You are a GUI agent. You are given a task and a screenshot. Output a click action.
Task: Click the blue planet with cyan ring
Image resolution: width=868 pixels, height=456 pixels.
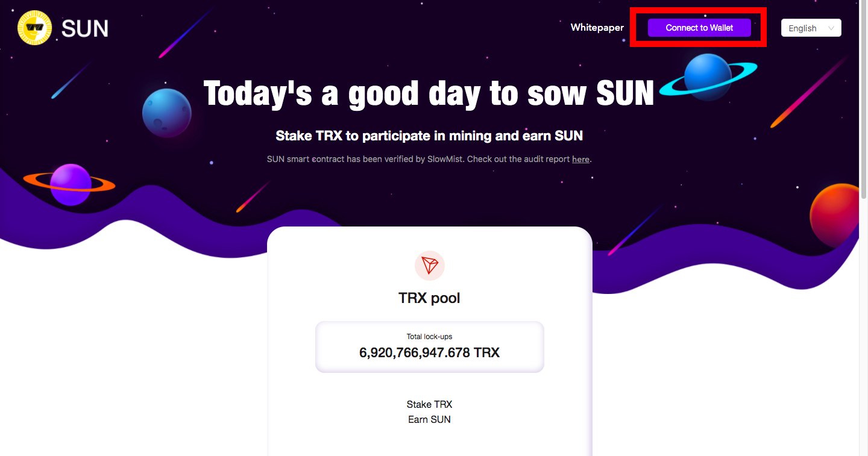point(708,77)
